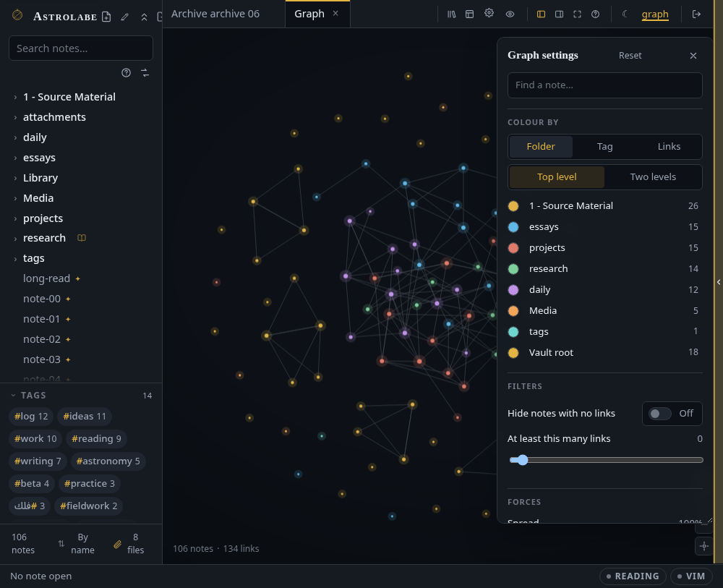The height and width of the screenshot is (588, 723).
Task: Filter by #log tag
Action: (x=31, y=417)
